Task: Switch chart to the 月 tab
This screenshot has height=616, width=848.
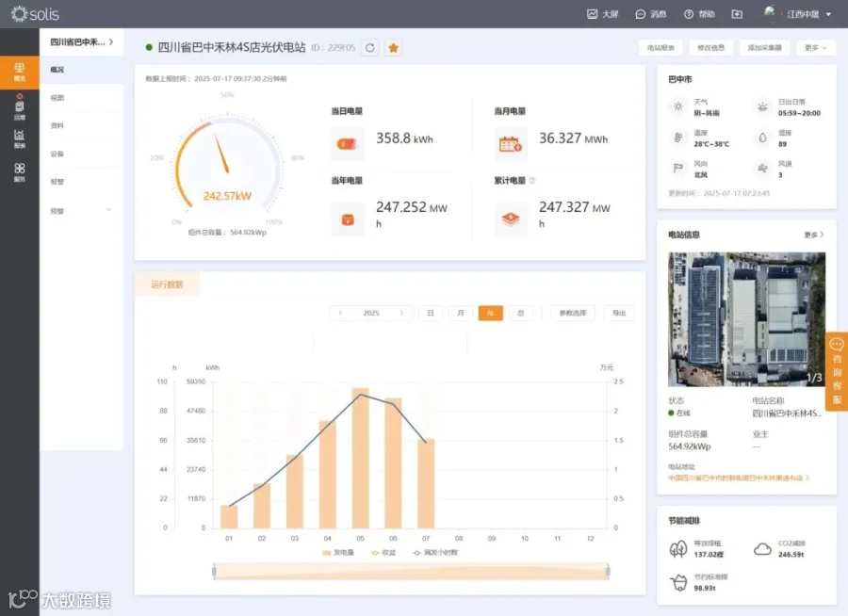Action: pyautogui.click(x=461, y=313)
